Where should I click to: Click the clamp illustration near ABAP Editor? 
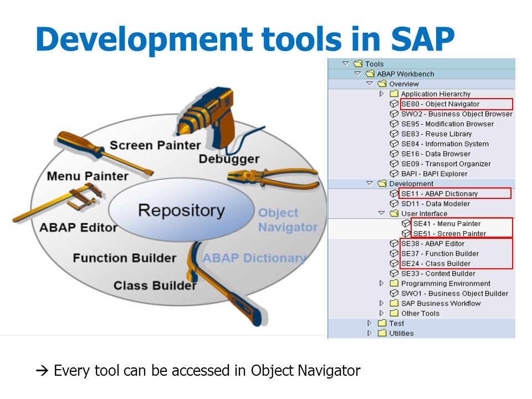58,203
